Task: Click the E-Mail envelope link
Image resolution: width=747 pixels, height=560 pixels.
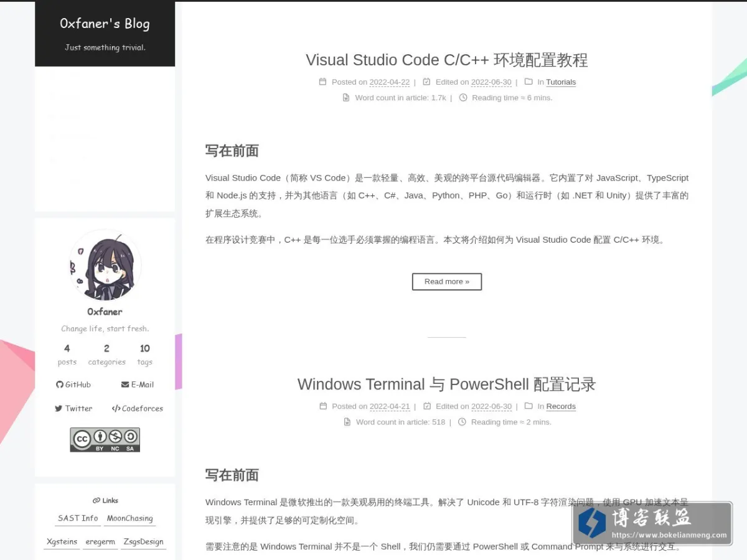Action: 138,385
